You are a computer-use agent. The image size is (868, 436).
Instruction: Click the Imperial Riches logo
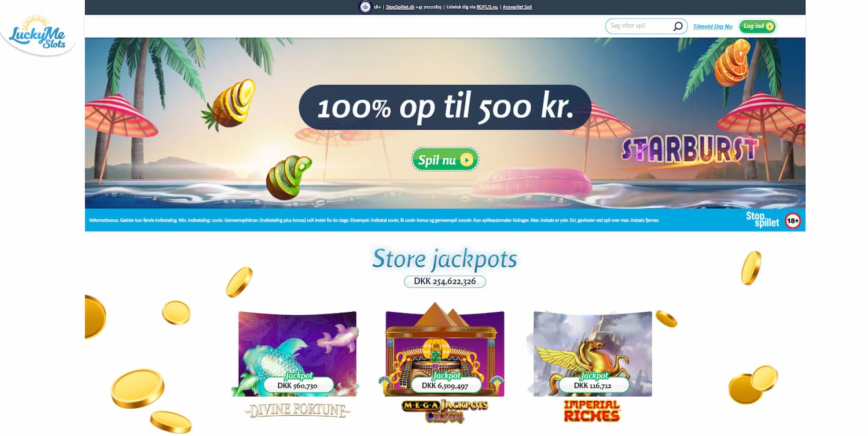(x=591, y=411)
